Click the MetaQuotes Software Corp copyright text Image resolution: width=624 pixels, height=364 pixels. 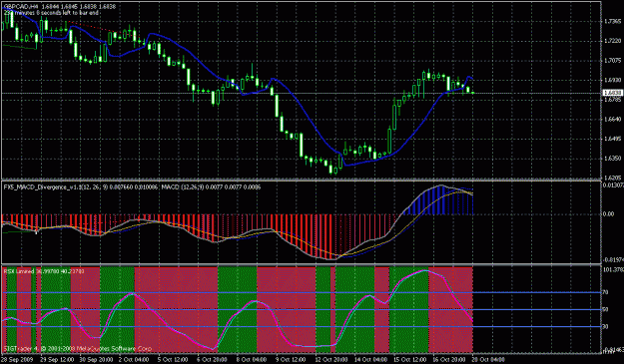tap(78, 349)
